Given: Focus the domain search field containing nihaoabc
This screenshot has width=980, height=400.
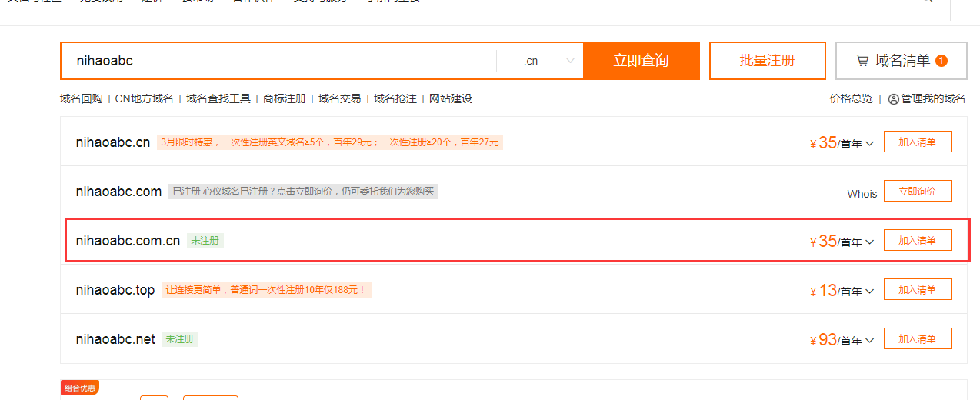Looking at the screenshot, I should [x=278, y=61].
